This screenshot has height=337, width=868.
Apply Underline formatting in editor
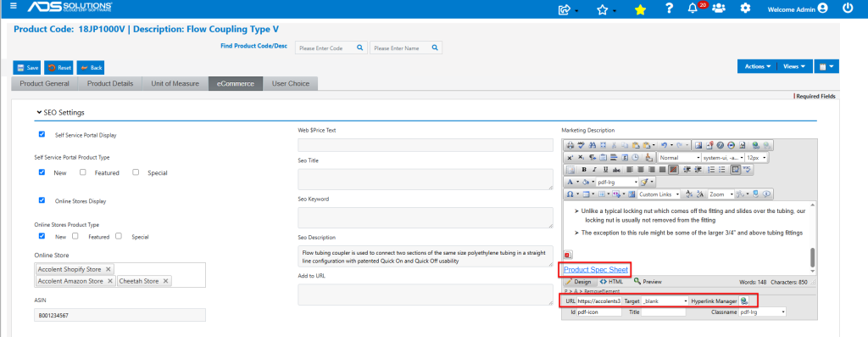coord(605,170)
